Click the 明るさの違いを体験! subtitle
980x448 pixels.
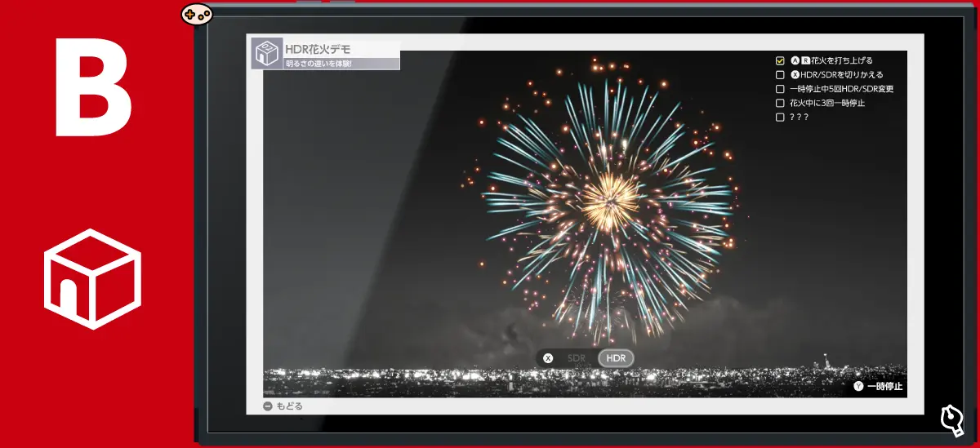point(318,64)
